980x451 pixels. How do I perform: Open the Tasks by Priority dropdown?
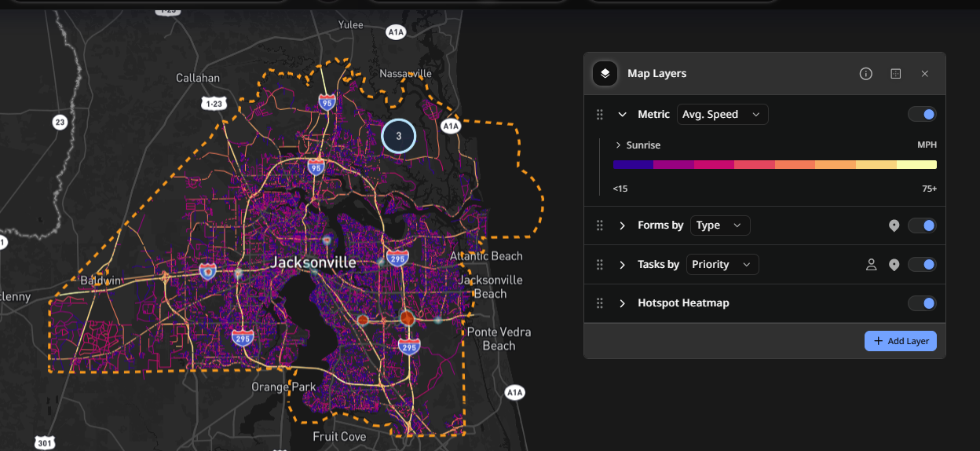tap(722, 264)
